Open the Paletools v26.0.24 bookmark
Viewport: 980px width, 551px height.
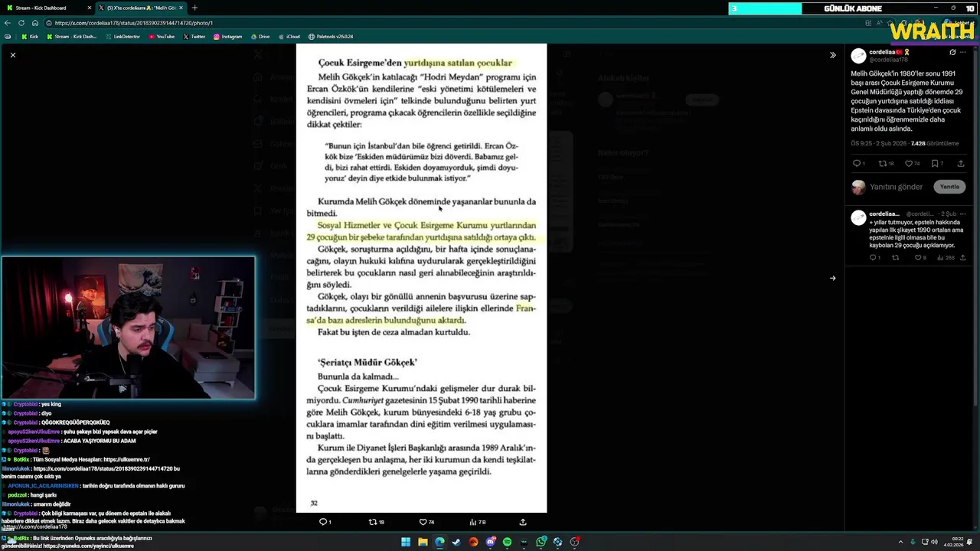(x=331, y=37)
